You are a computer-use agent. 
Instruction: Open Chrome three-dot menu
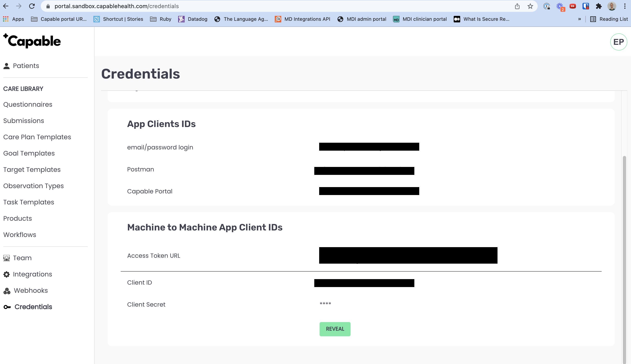(625, 6)
